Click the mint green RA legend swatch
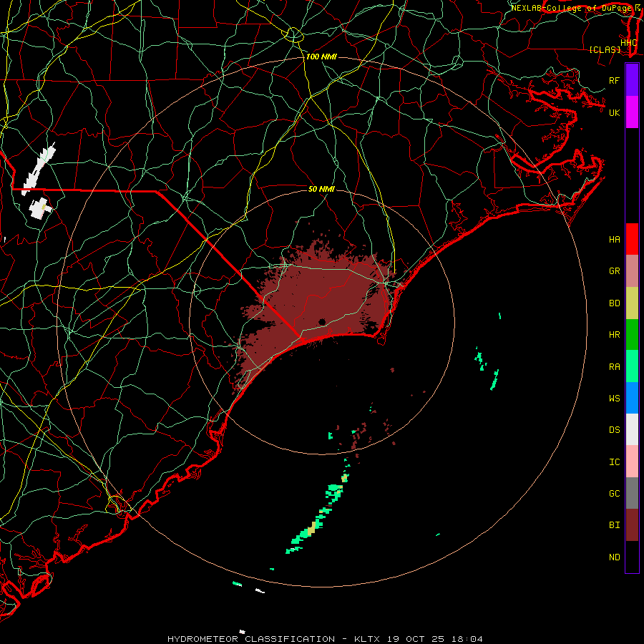This screenshot has height=644, width=644. coord(632,366)
